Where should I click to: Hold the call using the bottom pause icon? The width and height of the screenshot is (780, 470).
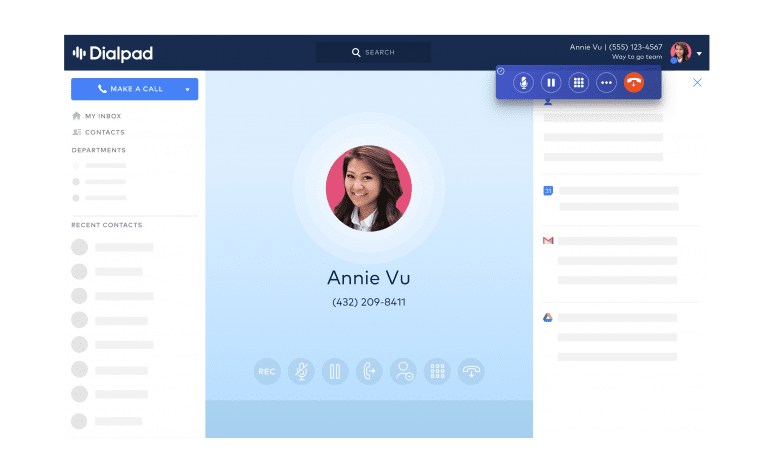(x=335, y=371)
